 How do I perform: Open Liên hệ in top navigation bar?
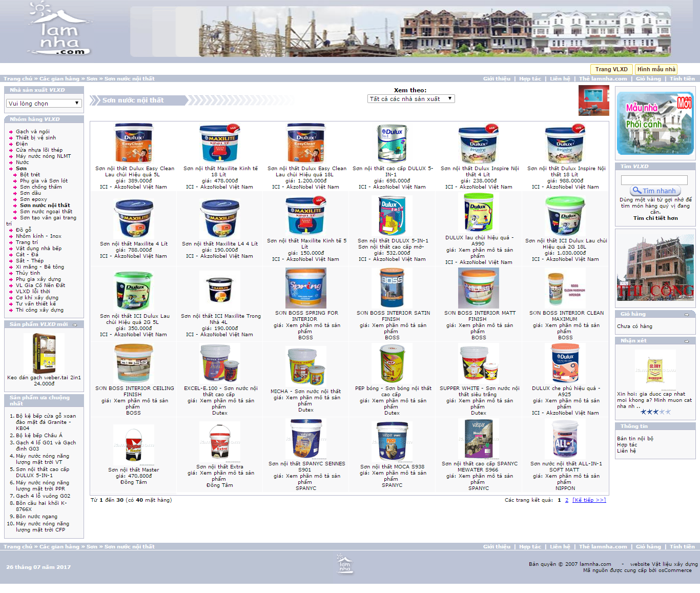pos(560,79)
